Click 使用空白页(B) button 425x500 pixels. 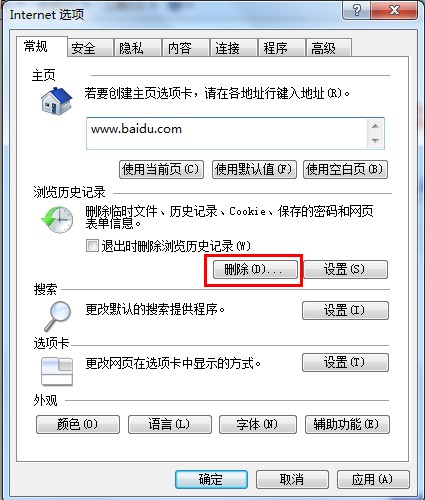click(x=345, y=169)
